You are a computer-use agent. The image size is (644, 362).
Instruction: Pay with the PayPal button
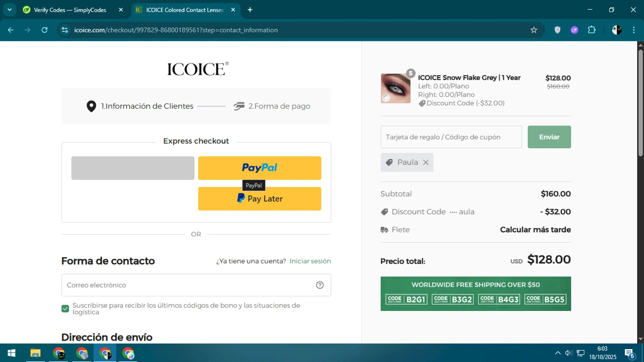point(259,168)
